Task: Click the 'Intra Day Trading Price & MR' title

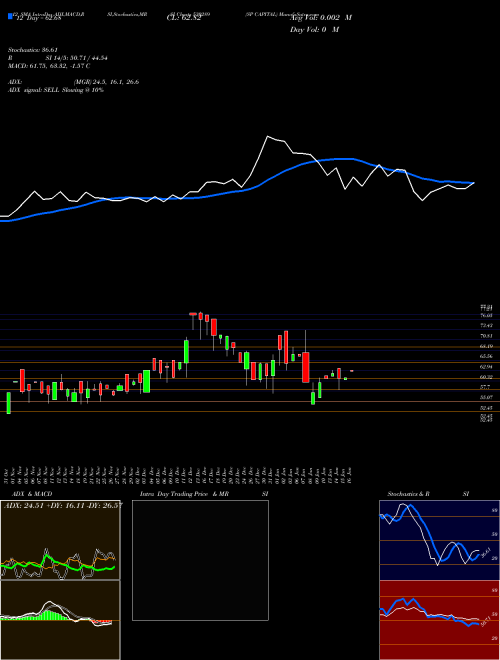Action: coord(184,494)
